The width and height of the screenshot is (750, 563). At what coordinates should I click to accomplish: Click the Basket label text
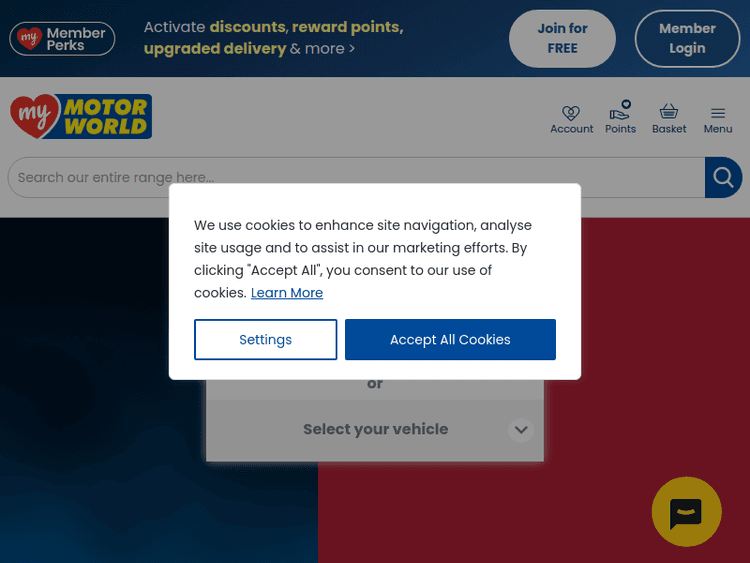tap(669, 129)
